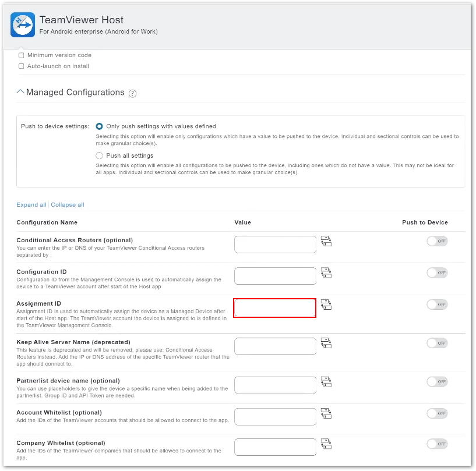Click the Keep Alive Server Name value field
Viewport: 476px width, 471px height.
pyautogui.click(x=274, y=346)
